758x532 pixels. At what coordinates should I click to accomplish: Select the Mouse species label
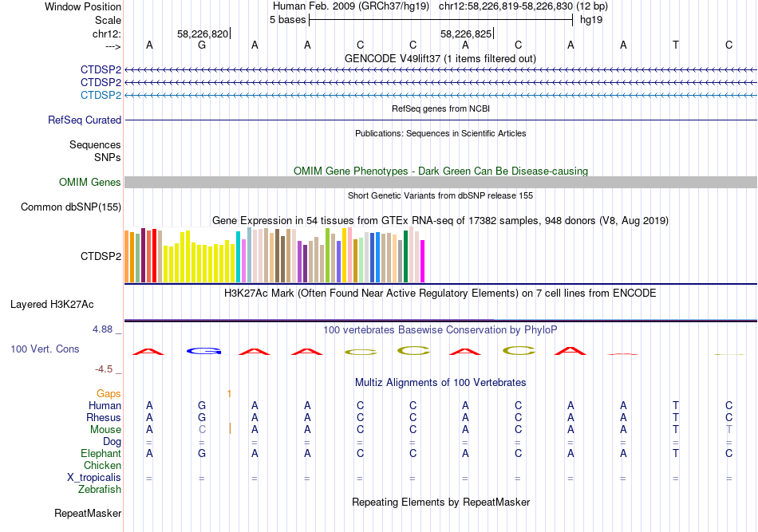click(105, 430)
